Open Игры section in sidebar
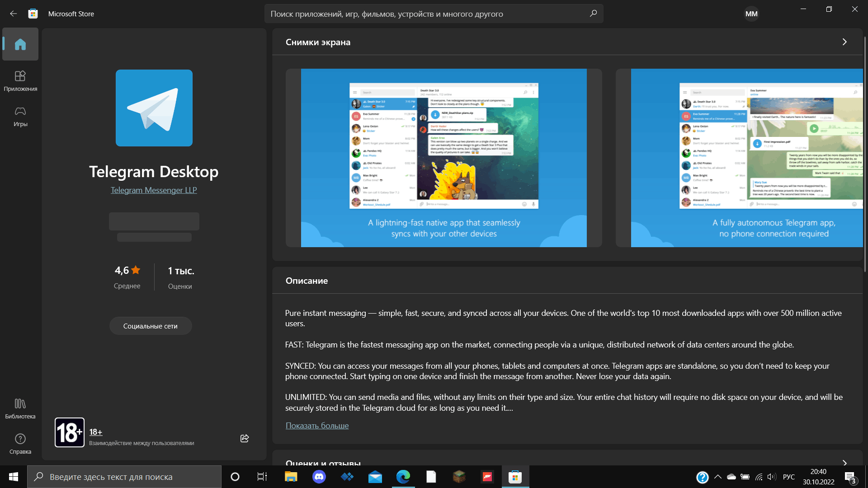 click(20, 116)
